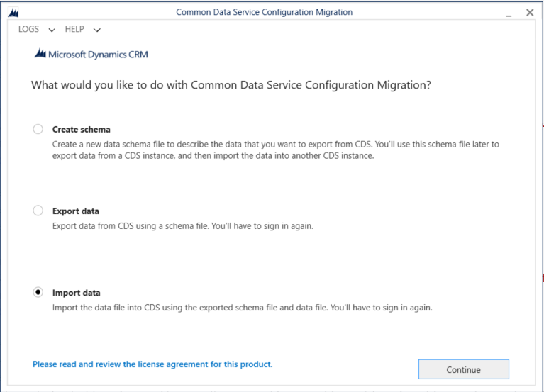The image size is (544, 392).
Task: Click the Export data description text
Action: click(x=183, y=226)
